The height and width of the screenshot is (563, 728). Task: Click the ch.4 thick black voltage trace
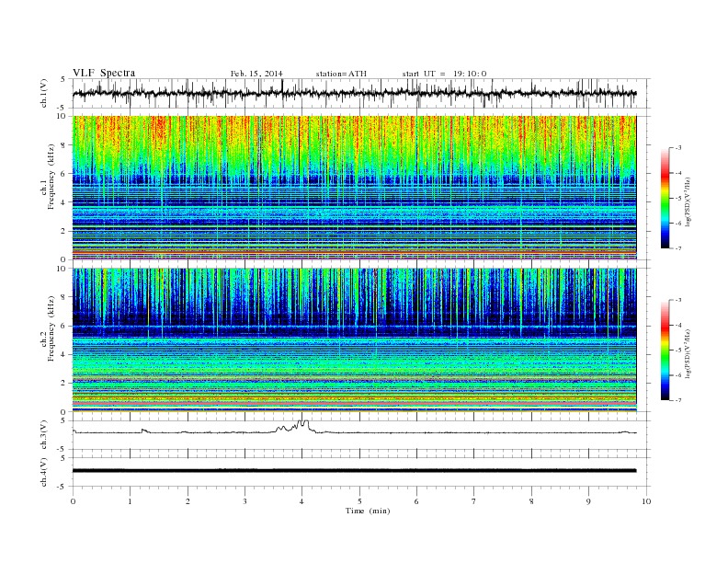pyautogui.click(x=354, y=471)
